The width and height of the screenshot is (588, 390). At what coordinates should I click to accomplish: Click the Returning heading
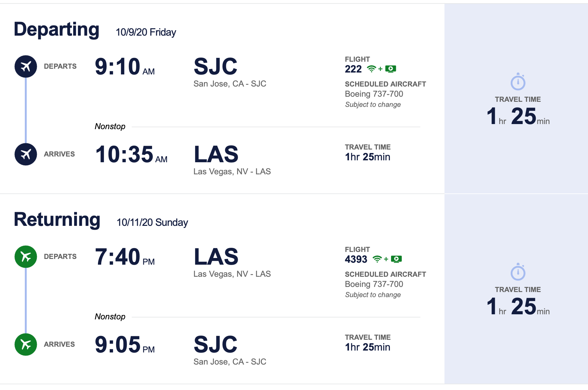(57, 219)
